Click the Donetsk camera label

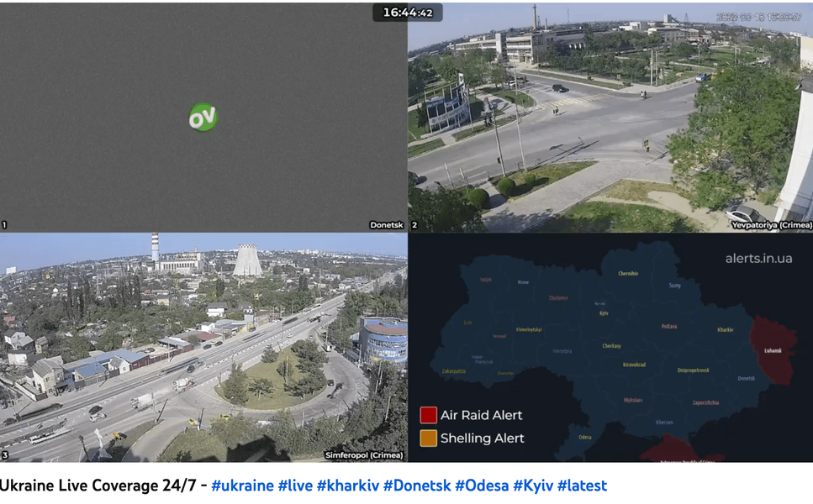coord(386,225)
